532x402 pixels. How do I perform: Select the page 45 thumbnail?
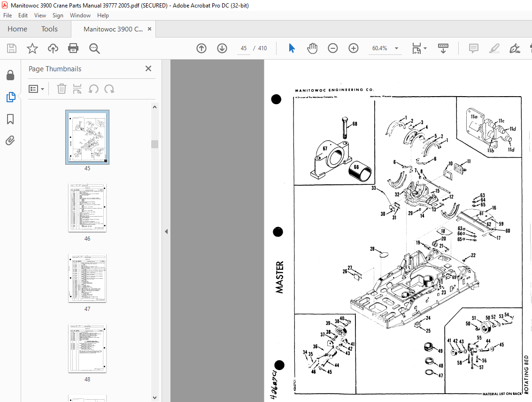[x=87, y=137]
